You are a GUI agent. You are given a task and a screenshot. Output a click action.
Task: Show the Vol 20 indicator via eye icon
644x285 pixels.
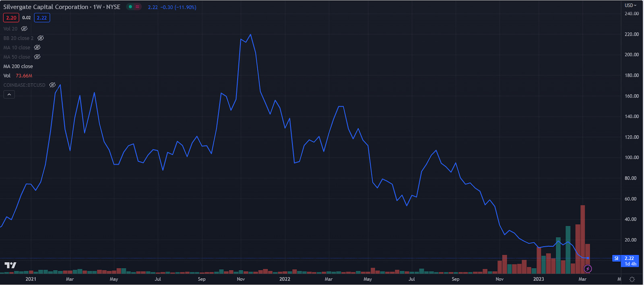(24, 29)
